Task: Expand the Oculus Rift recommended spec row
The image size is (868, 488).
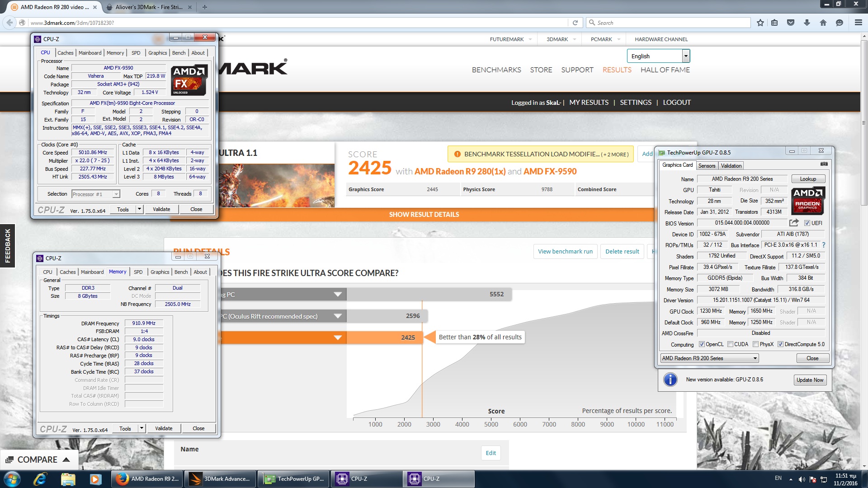Action: [x=338, y=316]
